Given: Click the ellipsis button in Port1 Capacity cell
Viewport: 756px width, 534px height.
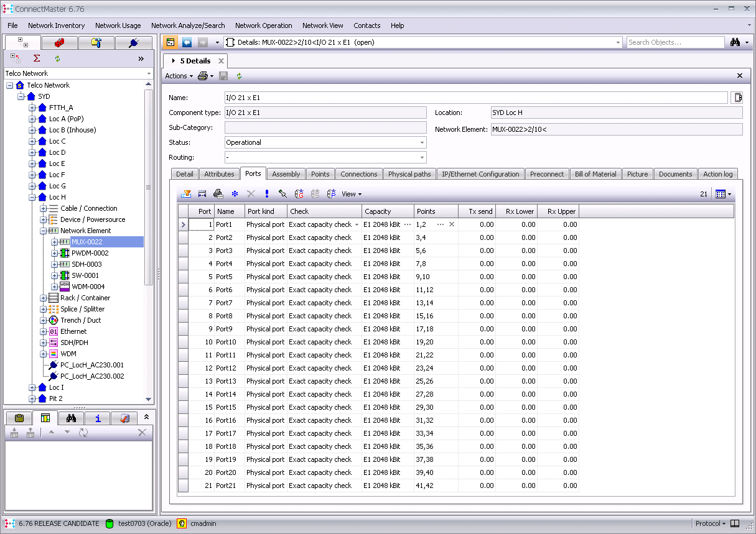Looking at the screenshot, I should pos(408,224).
